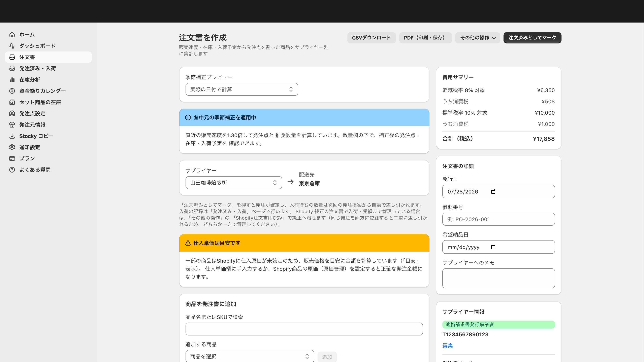Click the total amount ¥17,858
Image resolution: width=644 pixels, height=362 pixels.
pyautogui.click(x=544, y=139)
